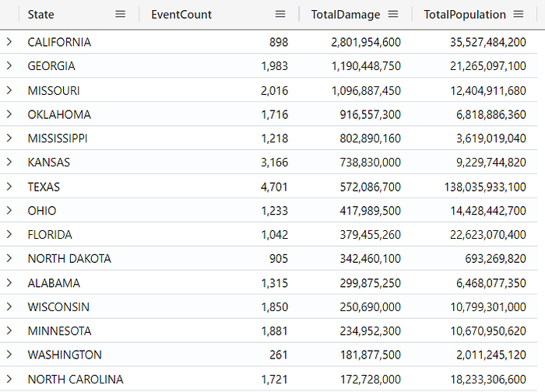The height and width of the screenshot is (392, 545).
Task: Select the KANSAS state cell
Action: tap(48, 163)
